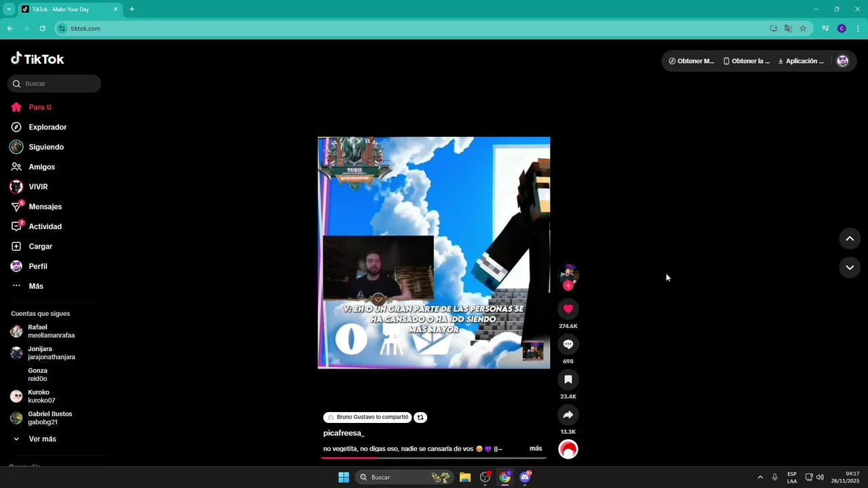The image size is (868, 488).
Task: Open the VIVIR live section
Action: [38, 186]
